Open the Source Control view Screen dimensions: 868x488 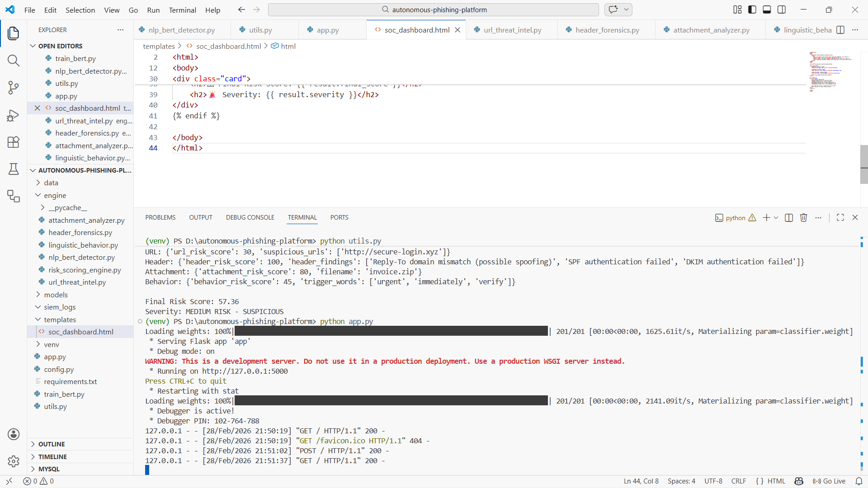(x=14, y=88)
